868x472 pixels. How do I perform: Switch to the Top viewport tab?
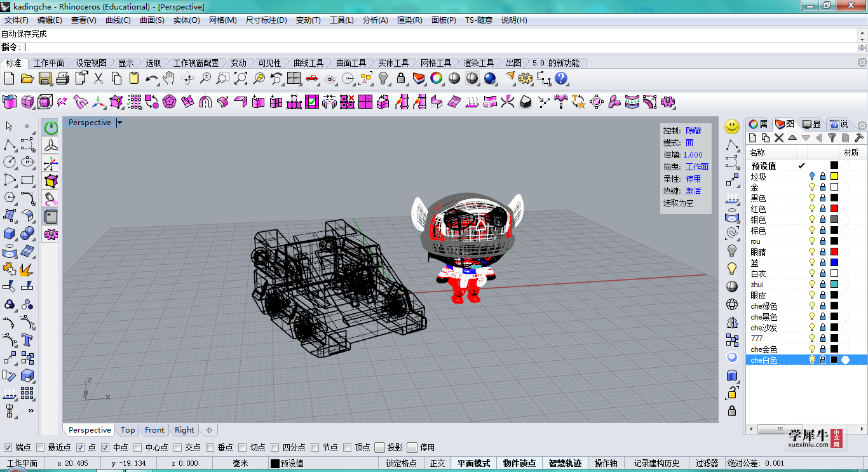click(x=128, y=430)
